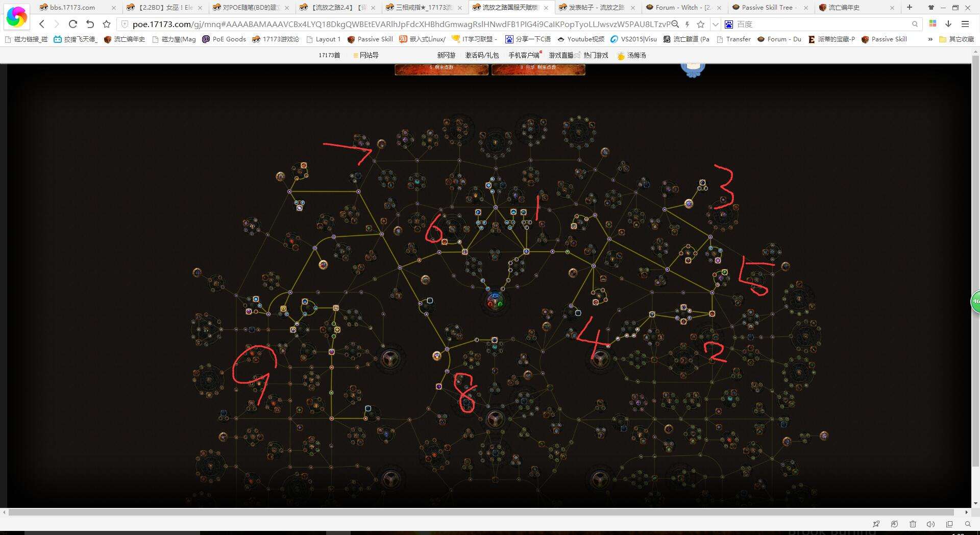Open the VS2015|Visu bookmark
The height and width of the screenshot is (535, 980).
click(633, 39)
